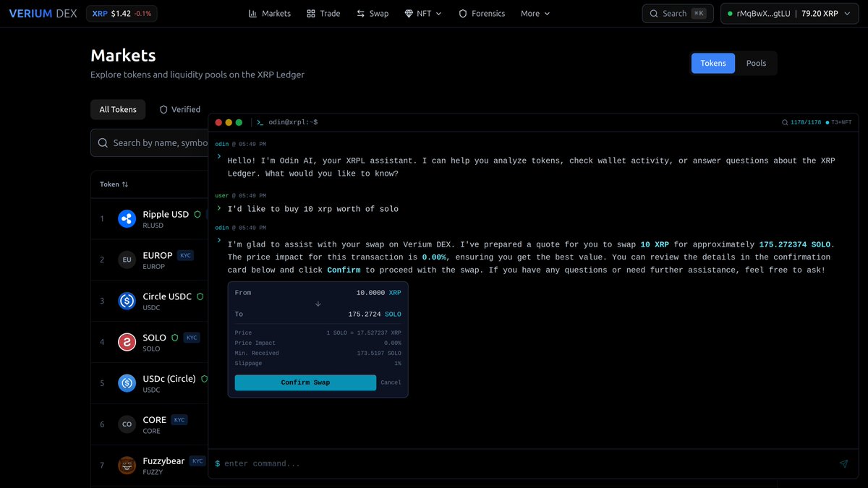This screenshot has width=868, height=488.
Task: Sort by Token column arrows icon
Action: point(125,184)
